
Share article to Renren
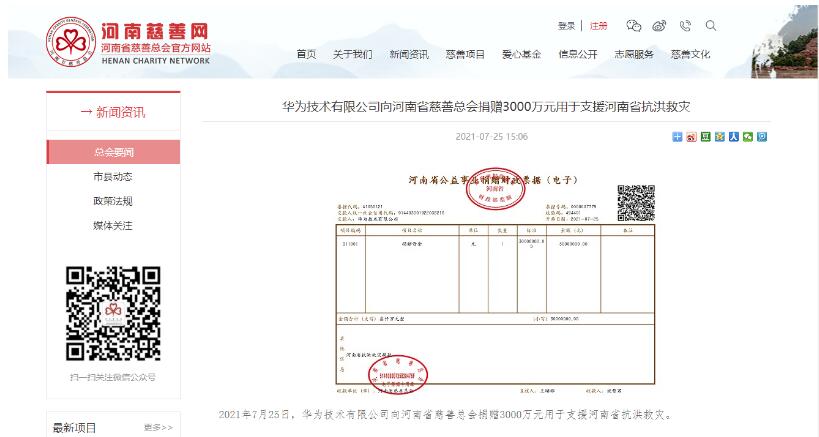(733, 137)
